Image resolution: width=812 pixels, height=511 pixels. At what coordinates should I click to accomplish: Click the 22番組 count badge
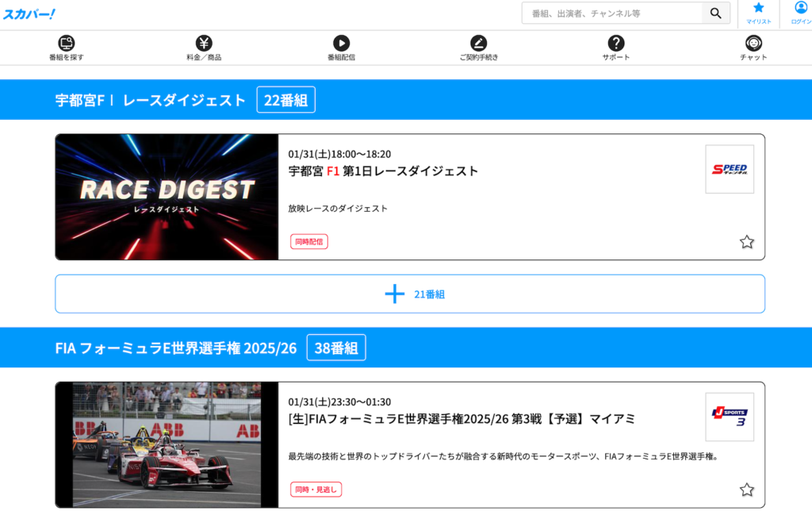285,100
